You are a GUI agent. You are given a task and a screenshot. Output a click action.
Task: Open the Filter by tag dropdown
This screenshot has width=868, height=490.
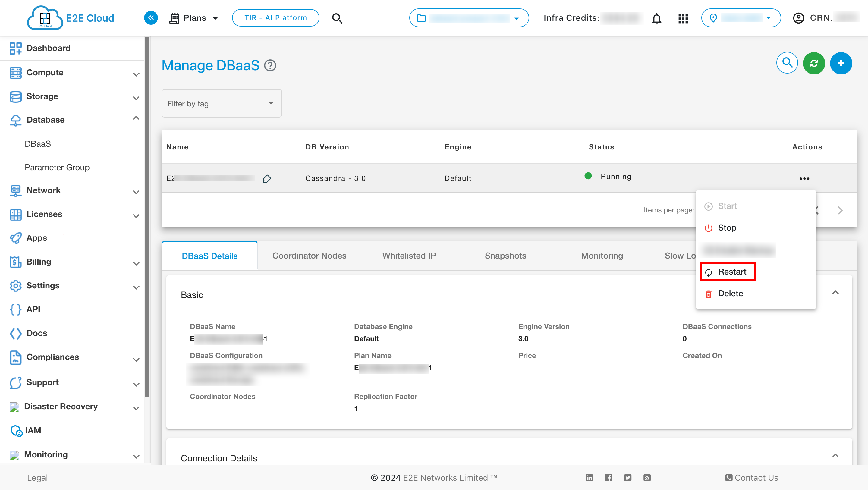222,103
